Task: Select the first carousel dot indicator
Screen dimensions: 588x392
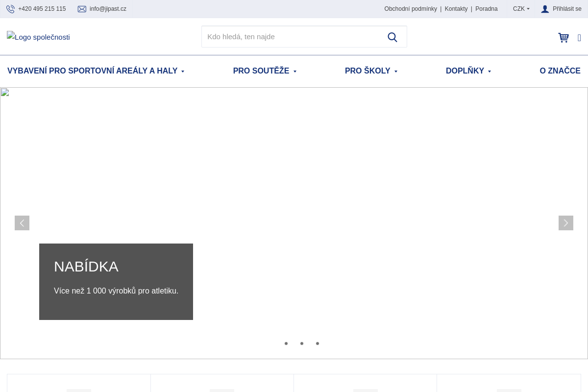Action: click(286, 343)
